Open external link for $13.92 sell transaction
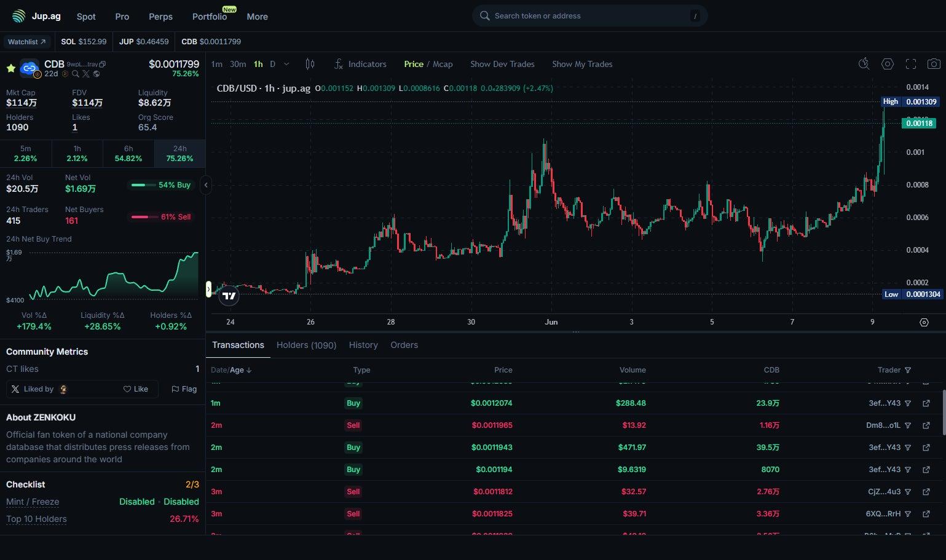 pyautogui.click(x=926, y=425)
